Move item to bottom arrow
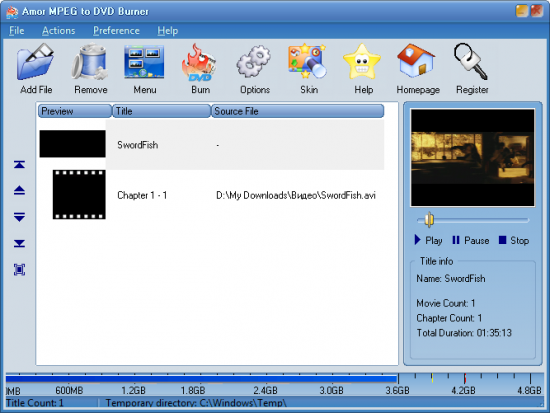 coord(19,243)
